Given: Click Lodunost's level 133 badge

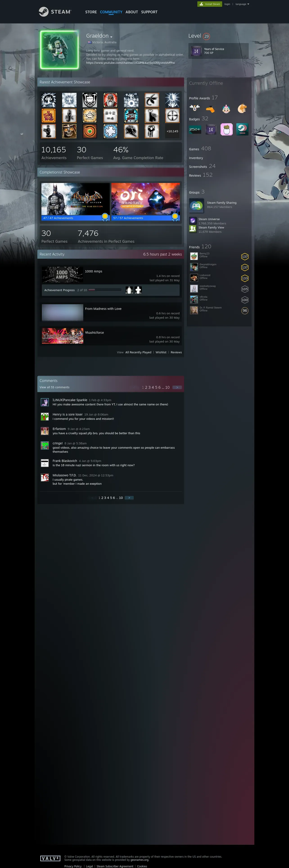Looking at the screenshot, I should click(245, 278).
